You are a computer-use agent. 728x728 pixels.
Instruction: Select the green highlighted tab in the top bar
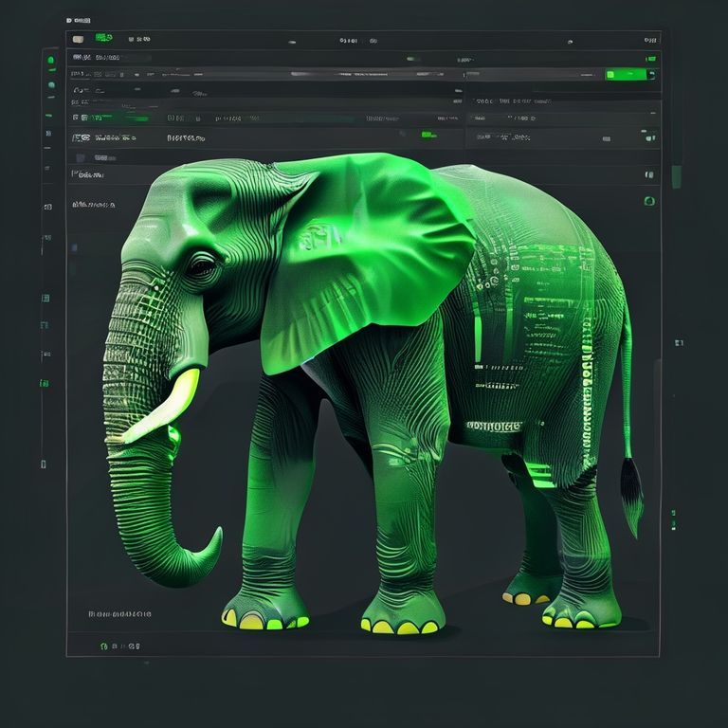104,38
